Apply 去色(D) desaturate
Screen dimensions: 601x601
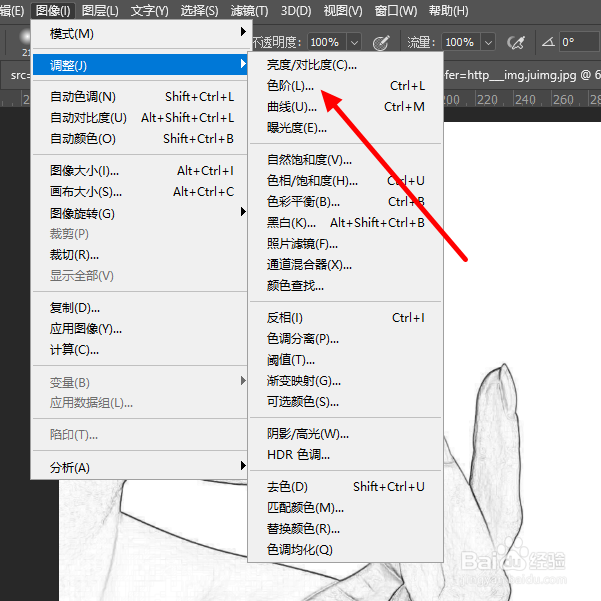point(345,487)
